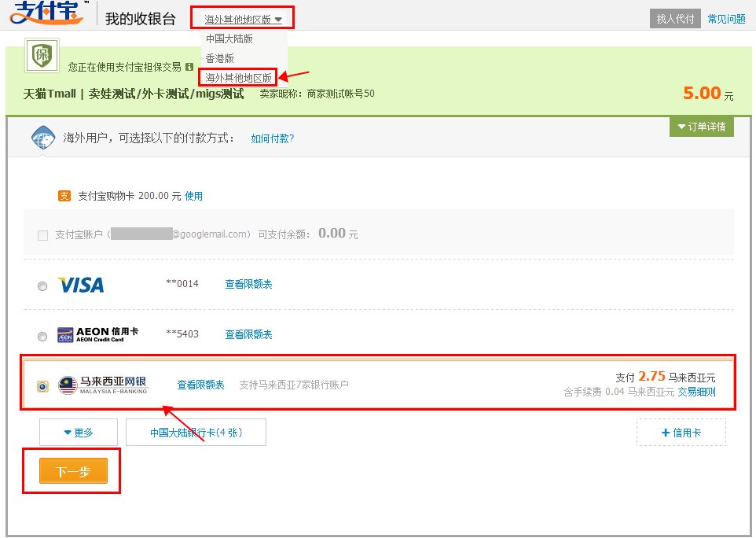Screen dimensions: 756x538
Task: Open the 海外其他地区版 region dropdown
Action: click(243, 19)
